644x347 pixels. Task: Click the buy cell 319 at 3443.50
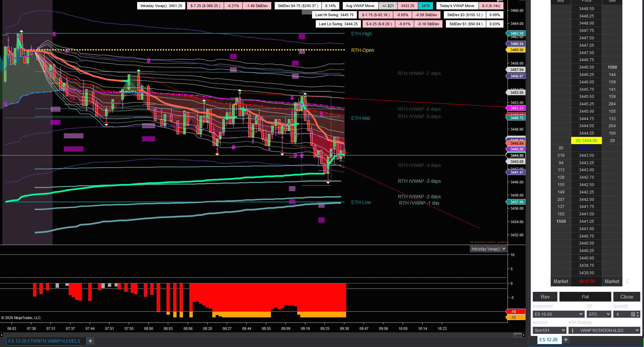pyautogui.click(x=561, y=155)
